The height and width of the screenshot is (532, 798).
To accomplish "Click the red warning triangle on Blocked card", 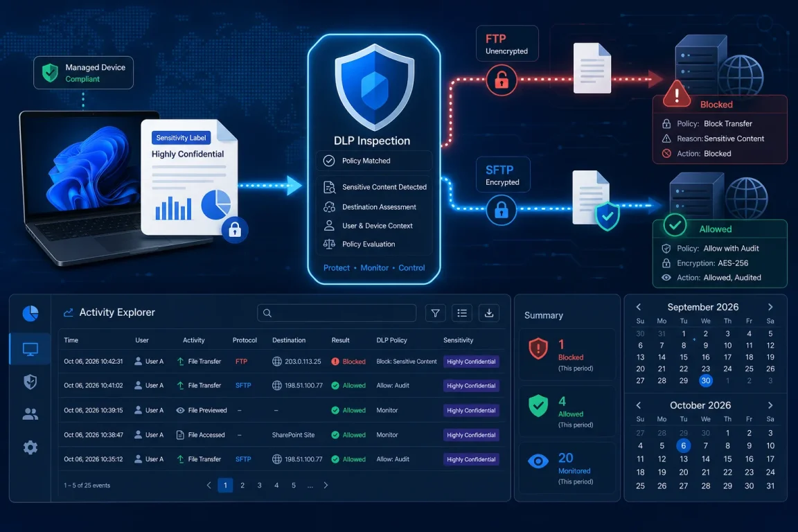I will click(677, 94).
